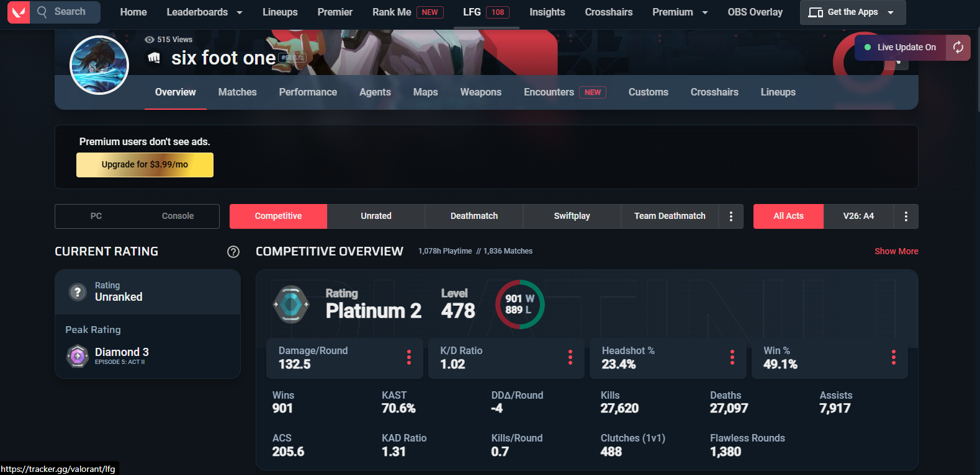Viewport: 980px width, 475px height.
Task: Switch to the Performance profile tab
Action: 308,92
